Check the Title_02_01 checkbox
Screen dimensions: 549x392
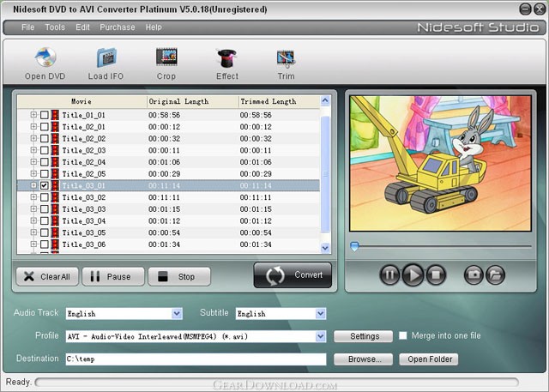click(x=44, y=127)
